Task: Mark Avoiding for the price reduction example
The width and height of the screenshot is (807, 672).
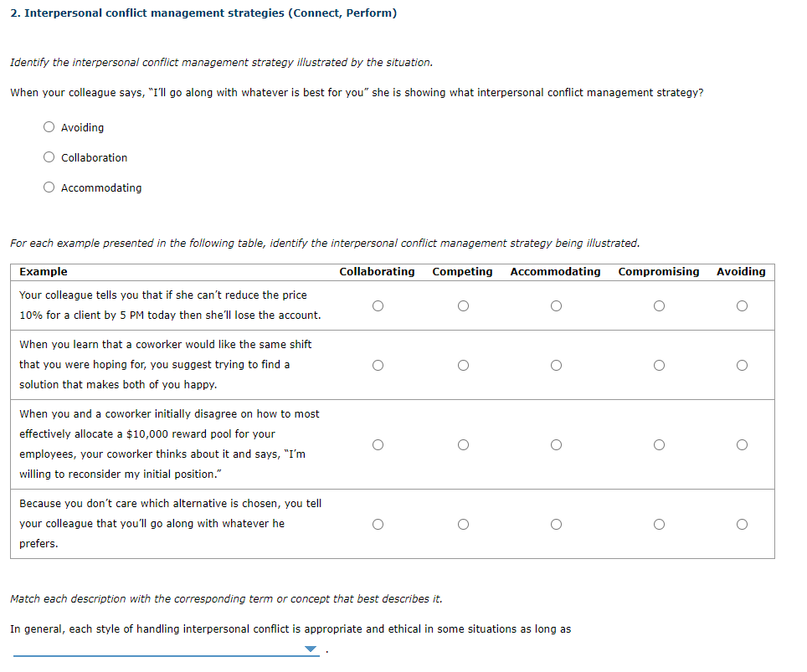Action: coord(742,305)
